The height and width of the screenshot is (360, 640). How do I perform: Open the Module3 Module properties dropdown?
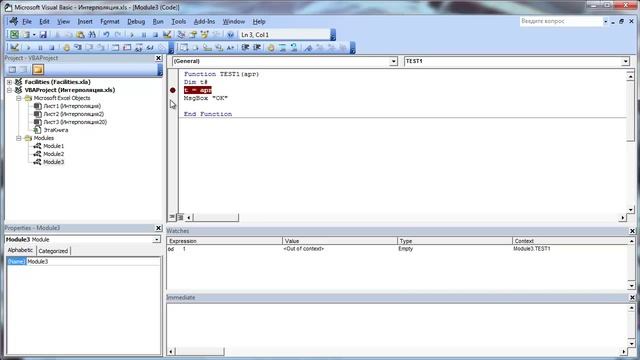[x=156, y=240]
